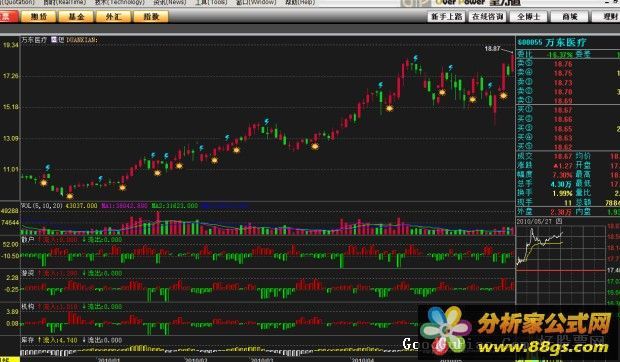The image size is (620, 362).
Task: Click the icon next to date 2010/05/27
Action: 559,222
